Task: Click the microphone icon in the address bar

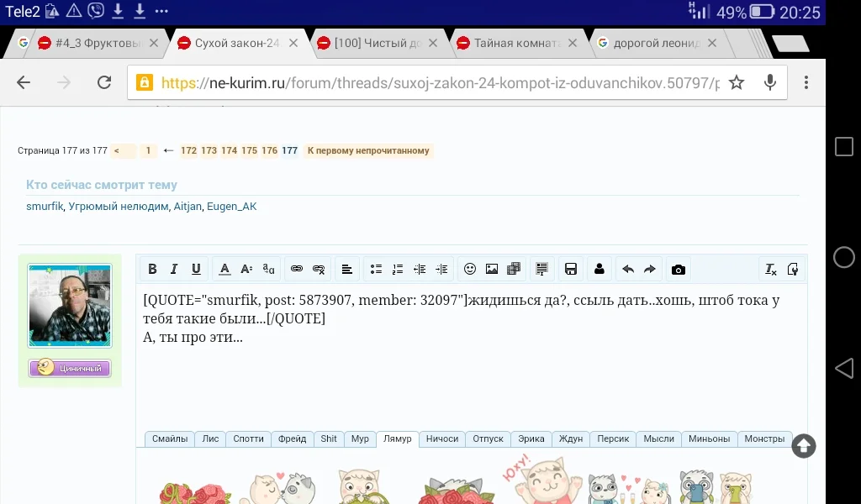Action: (769, 82)
